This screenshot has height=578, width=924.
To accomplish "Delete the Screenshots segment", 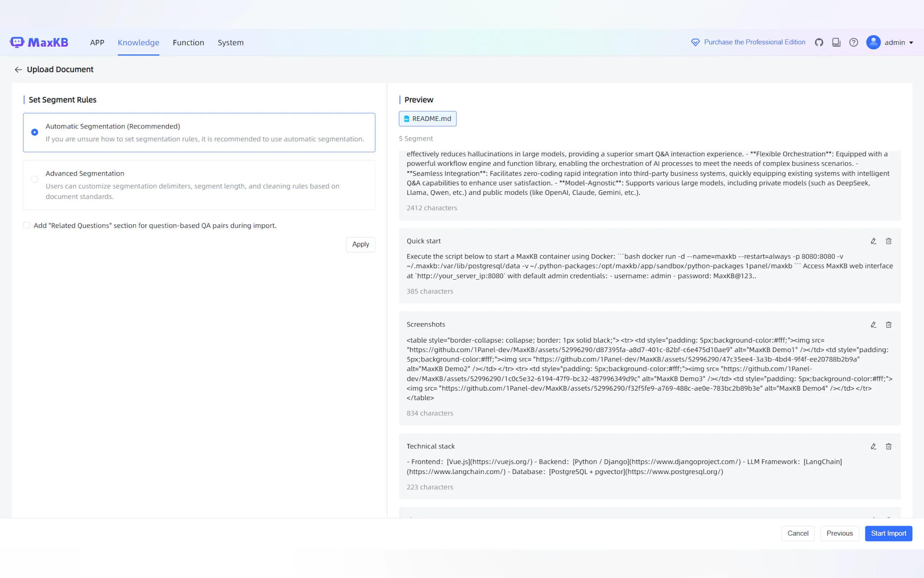I will [888, 325].
